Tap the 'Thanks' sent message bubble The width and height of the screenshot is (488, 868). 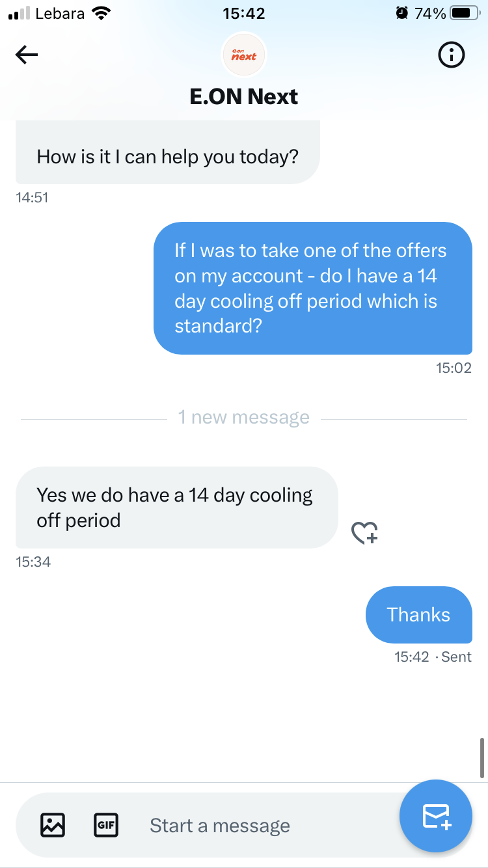click(x=418, y=615)
